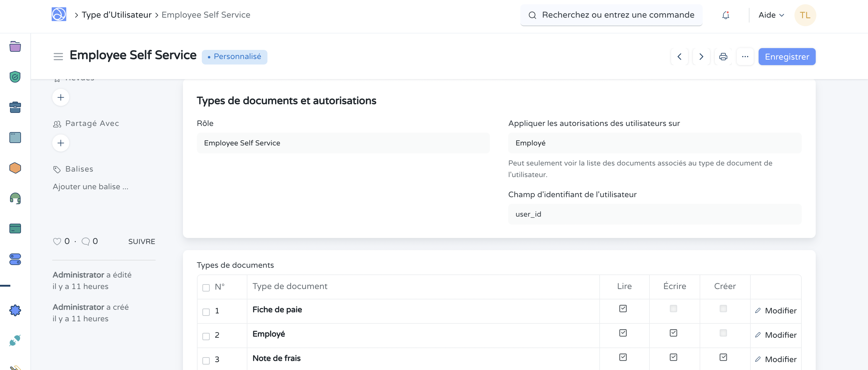The height and width of the screenshot is (370, 868).
Task: Navigate to Type d'Utilisateur breadcrumb
Action: coord(117,15)
